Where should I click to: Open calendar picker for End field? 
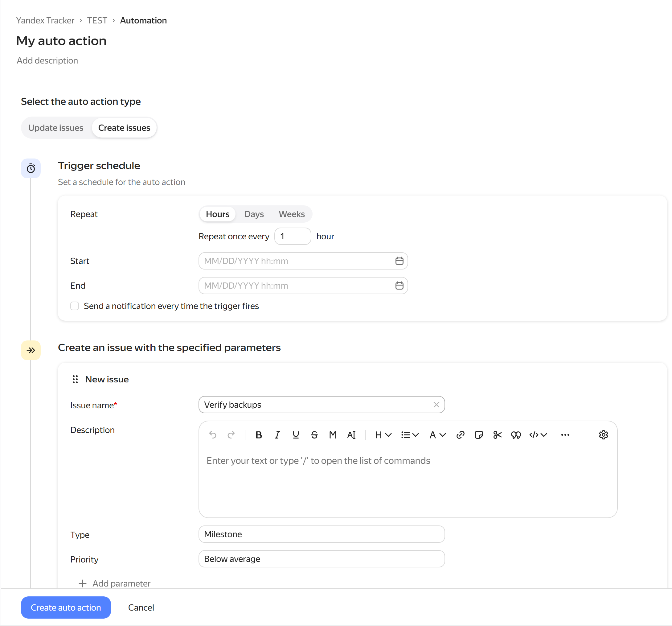tap(399, 286)
